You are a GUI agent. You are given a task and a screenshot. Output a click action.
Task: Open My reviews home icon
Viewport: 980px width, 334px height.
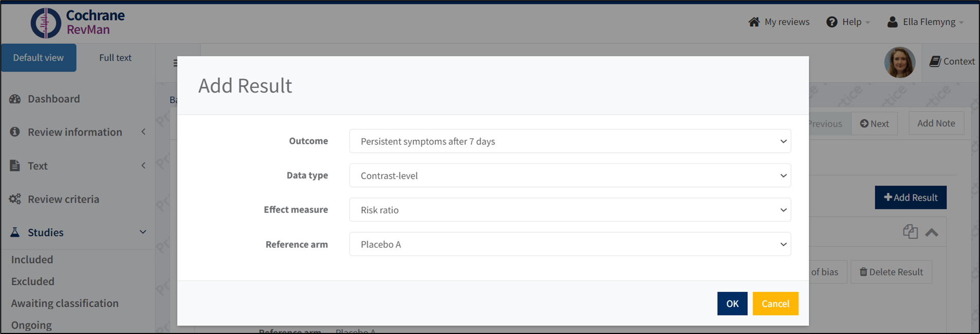[x=753, y=22]
